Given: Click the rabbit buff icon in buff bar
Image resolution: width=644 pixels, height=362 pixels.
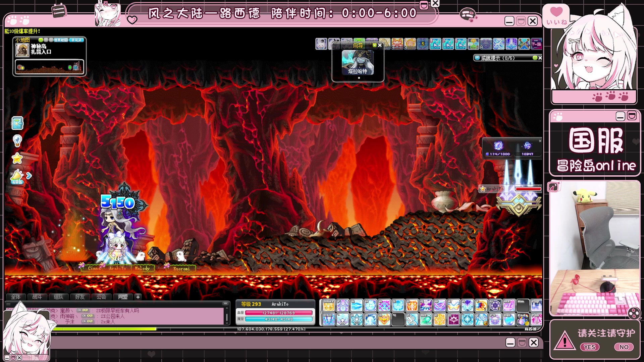Looking at the screenshot, I should pyautogui.click(x=321, y=44).
